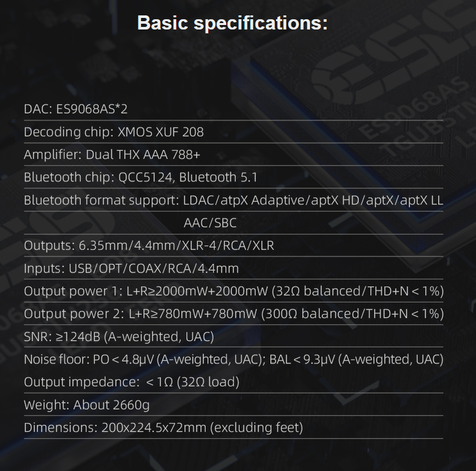Select the Inputs USB/OPT/COAX line
Viewport: 476px width, 471px height.
coord(131,269)
